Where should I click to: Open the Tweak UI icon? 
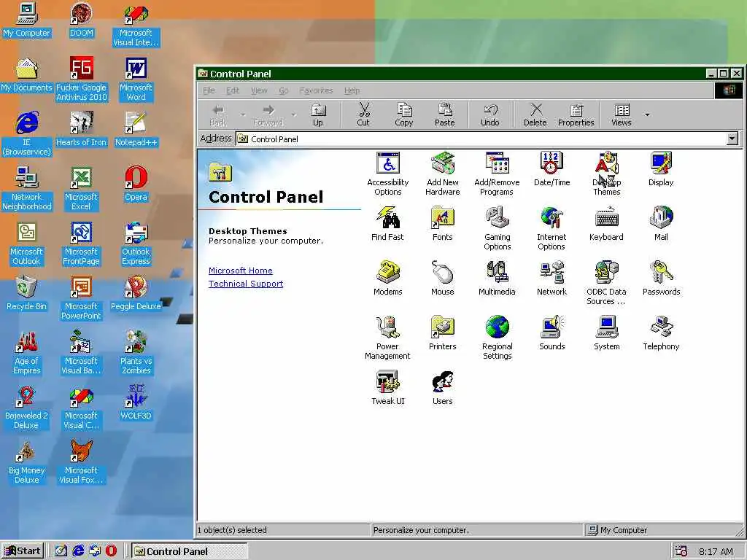[388, 388]
